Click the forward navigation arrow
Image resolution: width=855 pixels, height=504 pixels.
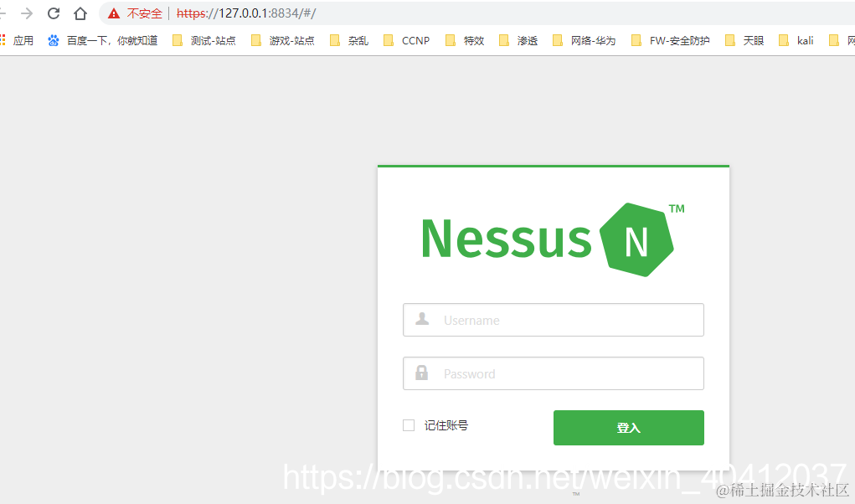click(x=27, y=13)
